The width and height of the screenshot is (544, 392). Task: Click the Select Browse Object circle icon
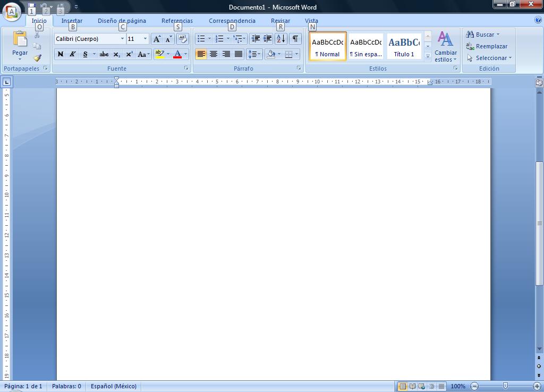coord(539,367)
